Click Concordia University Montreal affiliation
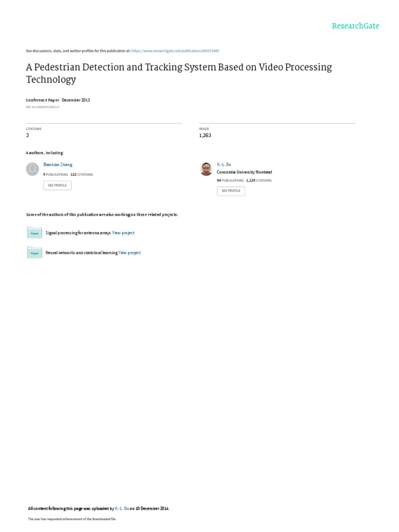This screenshot has height=532, width=399. click(x=244, y=172)
